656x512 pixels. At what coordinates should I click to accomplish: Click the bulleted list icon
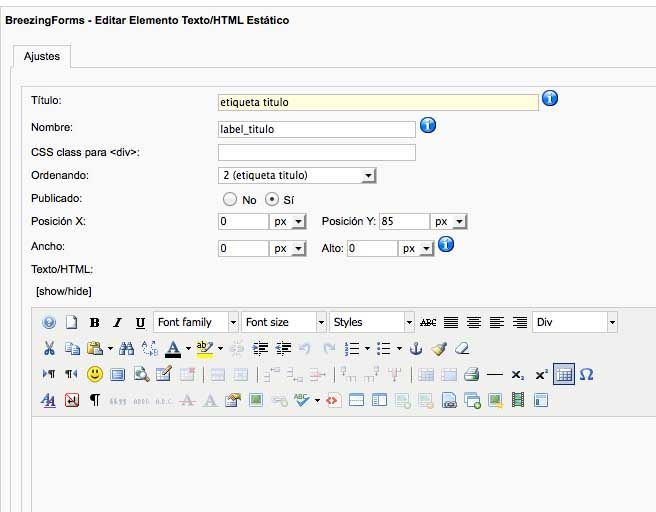384,348
